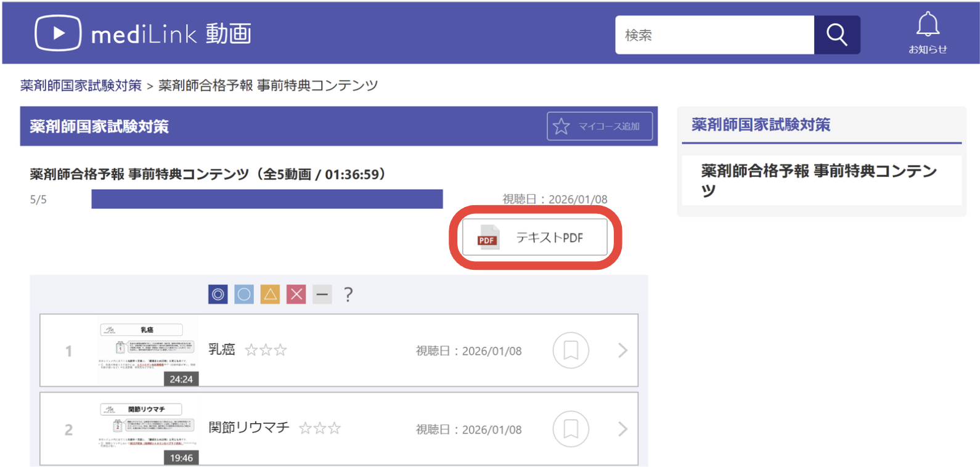Screen dimensions: 980x467
Task: Select the blue single circle rating icon
Action: point(244,294)
